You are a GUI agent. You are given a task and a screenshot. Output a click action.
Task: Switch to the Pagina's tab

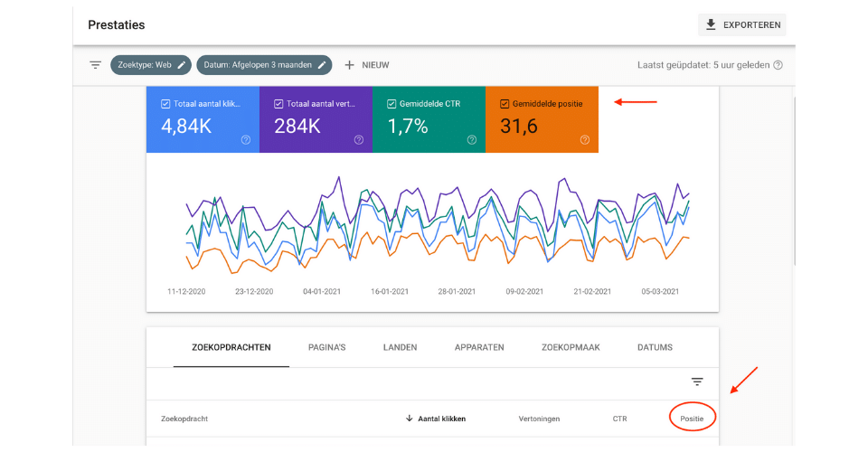coord(326,347)
